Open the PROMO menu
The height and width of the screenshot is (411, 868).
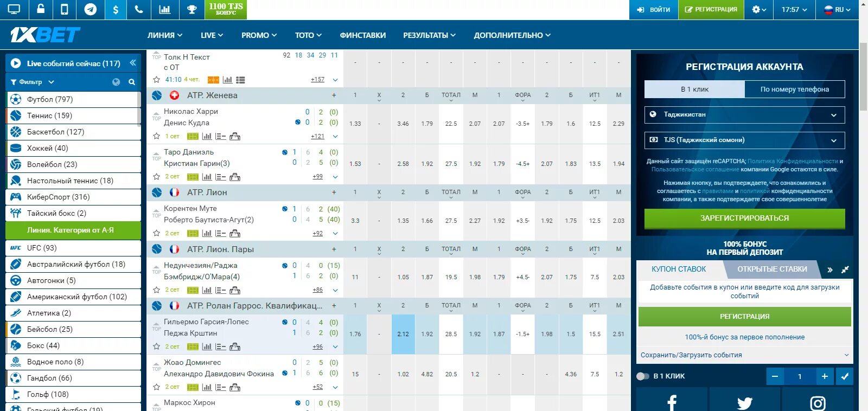click(x=259, y=35)
